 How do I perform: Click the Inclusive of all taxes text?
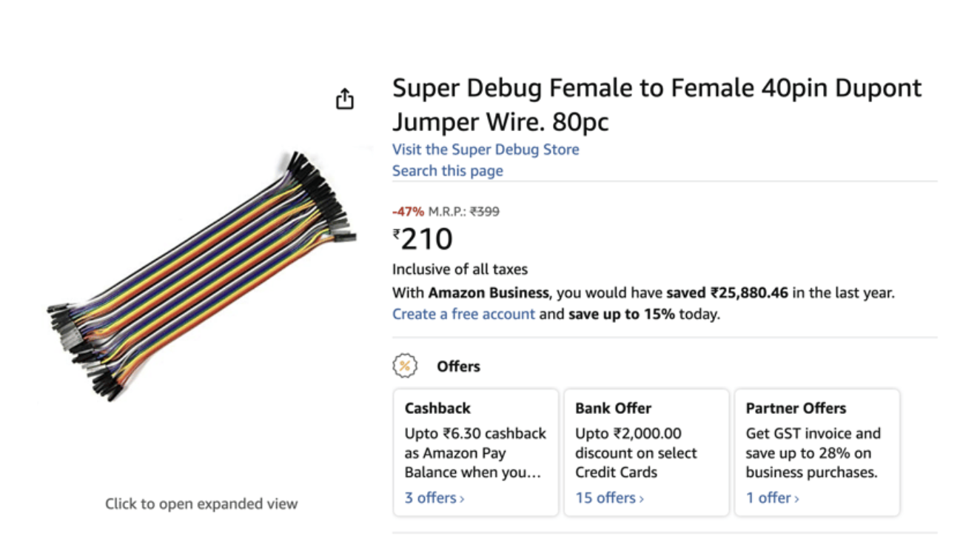point(460,270)
